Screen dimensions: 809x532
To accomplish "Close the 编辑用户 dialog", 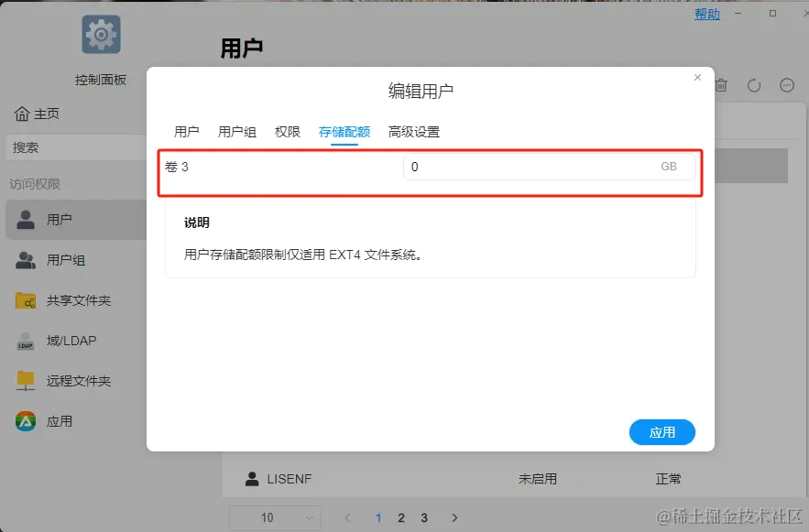I will click(x=697, y=77).
